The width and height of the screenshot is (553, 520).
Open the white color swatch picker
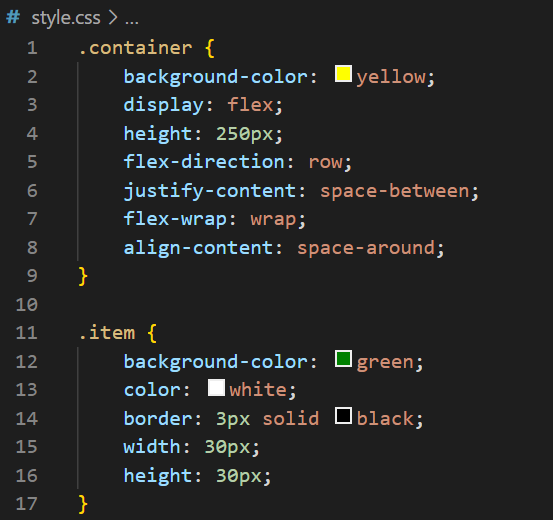(217, 387)
